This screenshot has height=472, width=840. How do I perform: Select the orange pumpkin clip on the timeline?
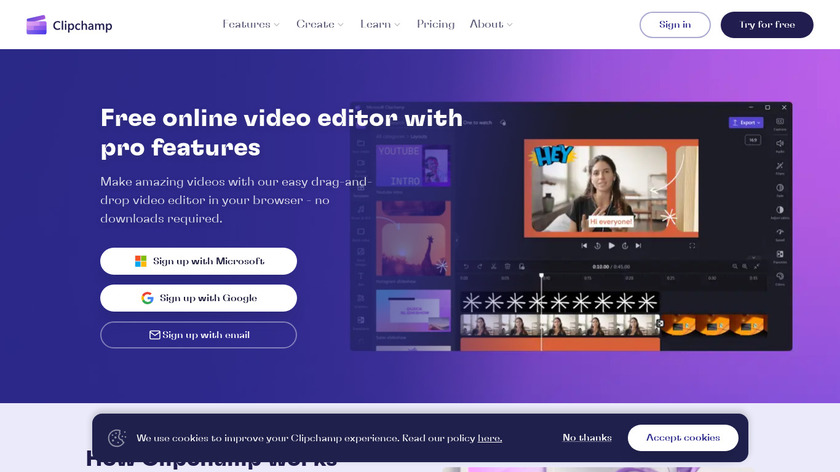click(714, 325)
